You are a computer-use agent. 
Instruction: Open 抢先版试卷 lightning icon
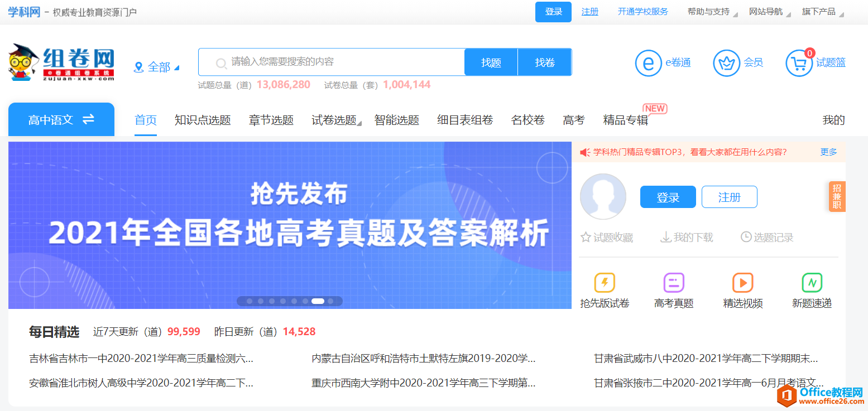pos(605,283)
